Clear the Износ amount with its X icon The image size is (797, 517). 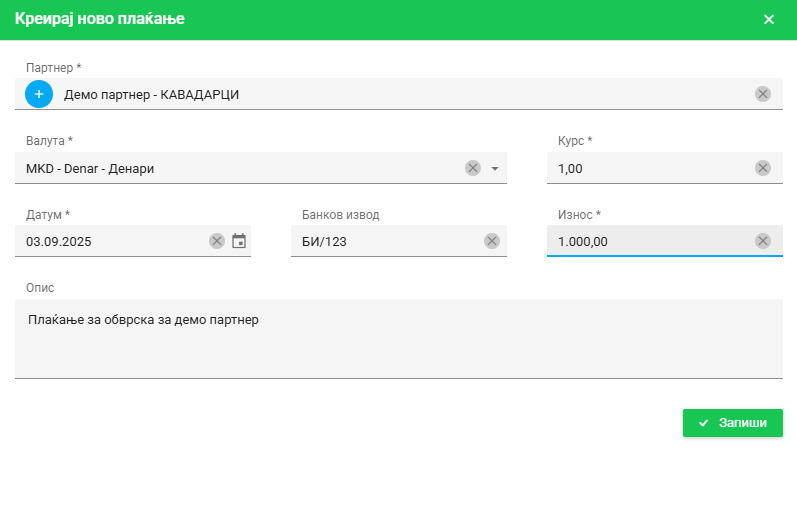point(763,241)
